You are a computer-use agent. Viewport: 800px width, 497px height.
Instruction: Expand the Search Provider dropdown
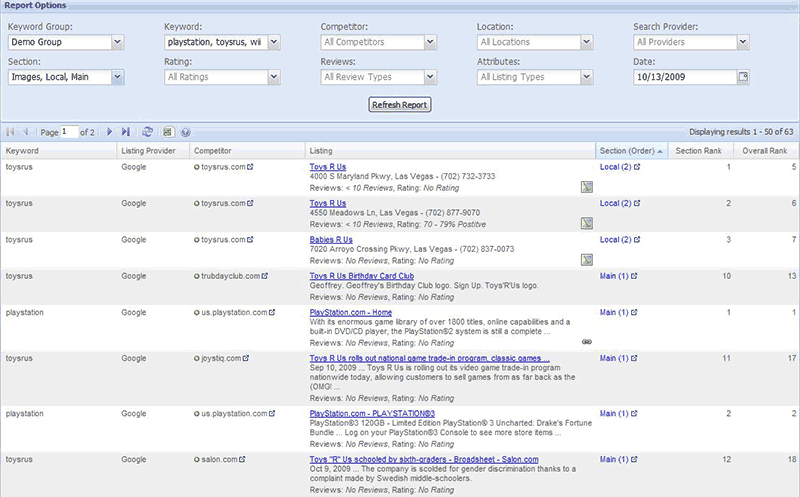coord(743,42)
